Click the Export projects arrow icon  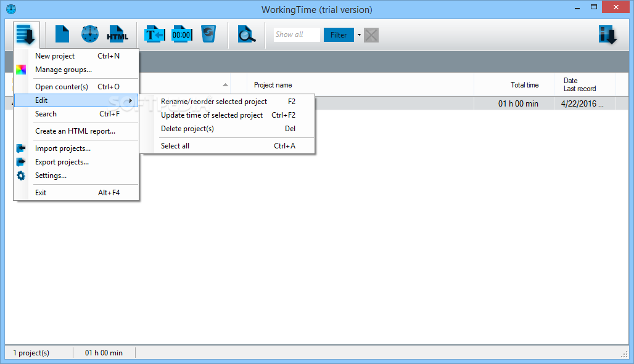pyautogui.click(x=21, y=161)
